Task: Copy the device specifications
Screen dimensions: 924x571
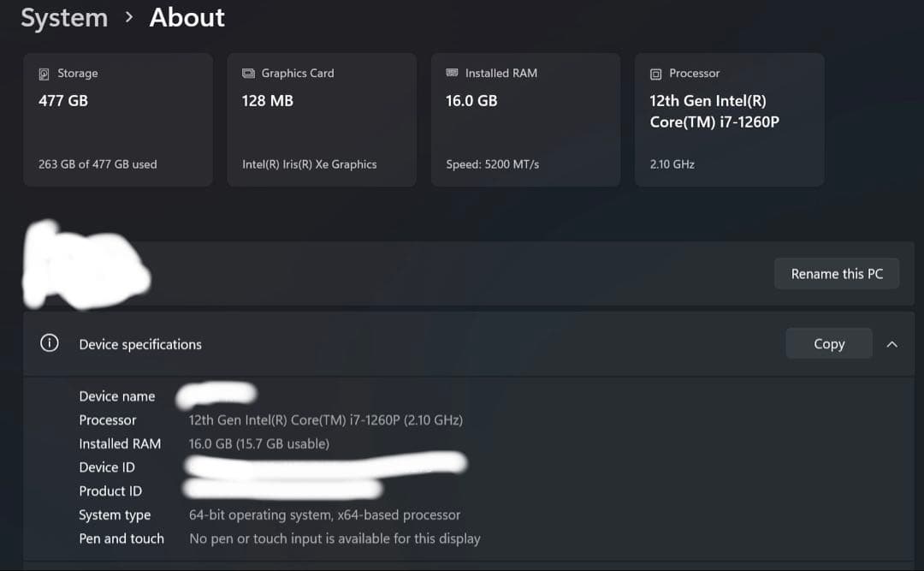Action: [828, 344]
